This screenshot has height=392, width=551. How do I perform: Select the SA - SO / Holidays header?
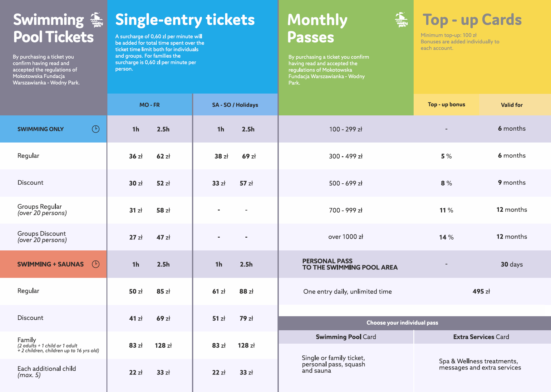235,105
